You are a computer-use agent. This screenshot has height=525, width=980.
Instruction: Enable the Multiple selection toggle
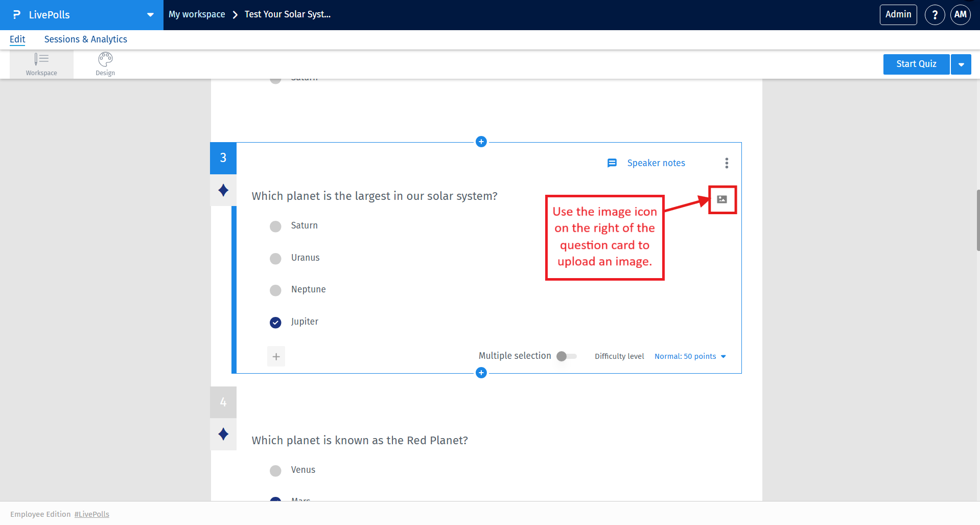566,356
